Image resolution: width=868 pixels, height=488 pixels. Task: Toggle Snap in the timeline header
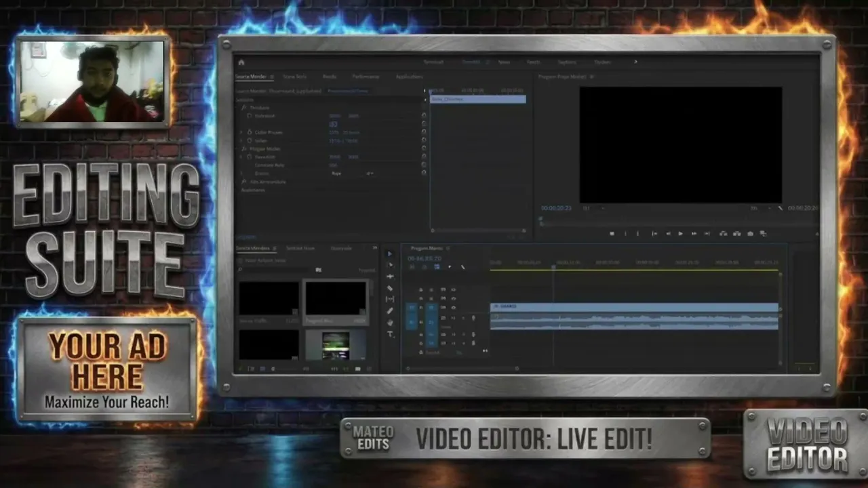point(425,267)
